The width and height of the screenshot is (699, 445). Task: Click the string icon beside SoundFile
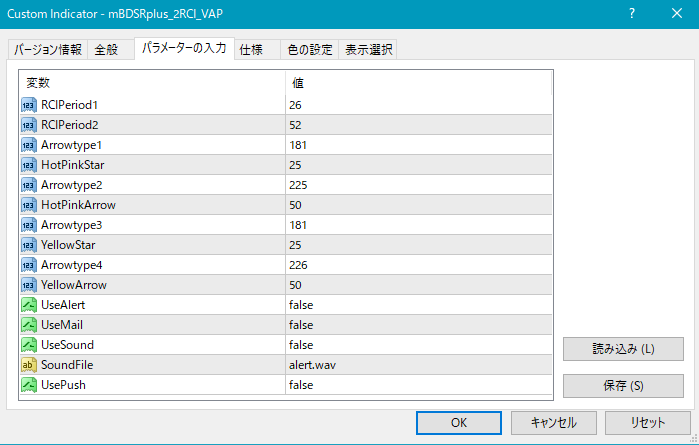[x=28, y=365]
